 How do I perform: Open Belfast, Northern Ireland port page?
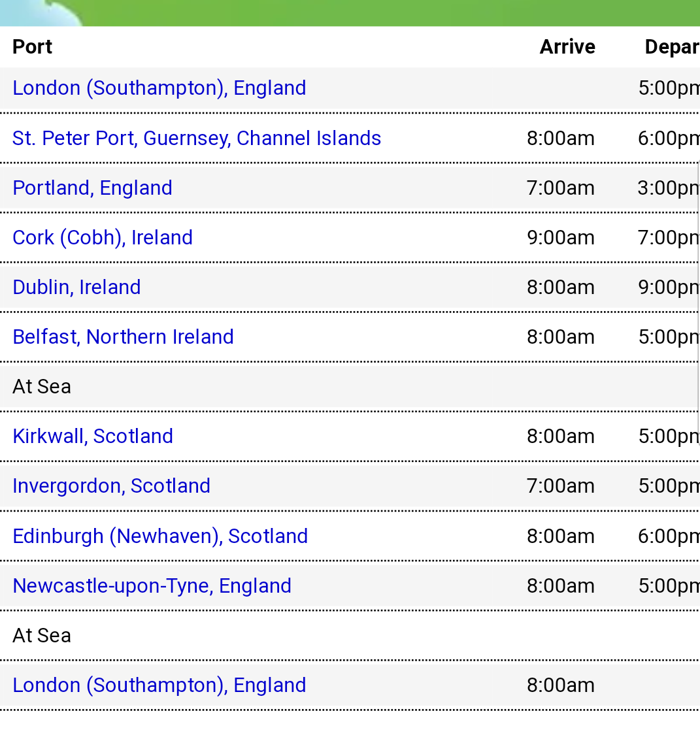point(123,337)
